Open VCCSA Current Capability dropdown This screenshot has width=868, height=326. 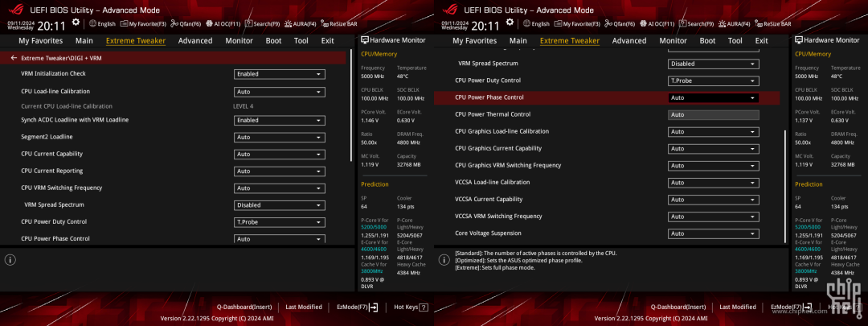(714, 200)
